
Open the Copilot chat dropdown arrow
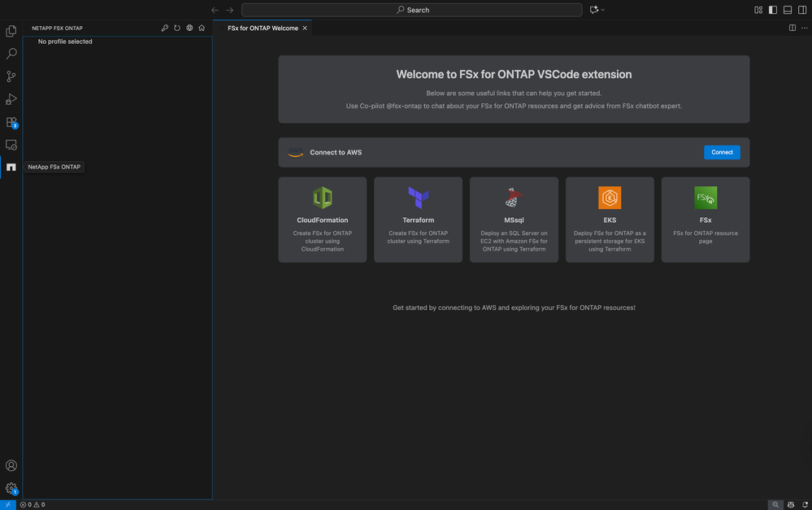(603, 10)
